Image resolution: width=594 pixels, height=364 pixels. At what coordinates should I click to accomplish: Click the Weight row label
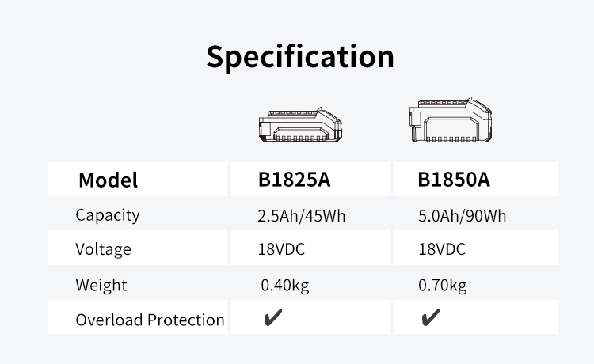(101, 285)
